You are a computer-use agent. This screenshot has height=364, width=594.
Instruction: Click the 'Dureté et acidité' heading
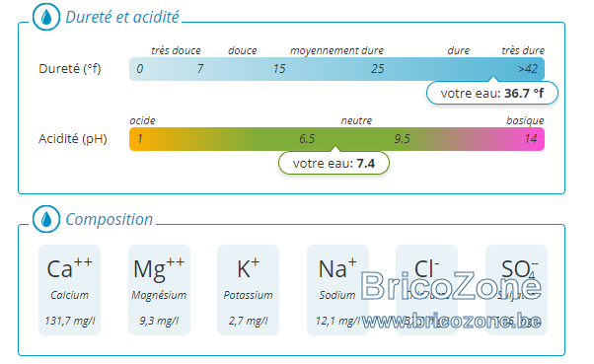[x=122, y=17]
